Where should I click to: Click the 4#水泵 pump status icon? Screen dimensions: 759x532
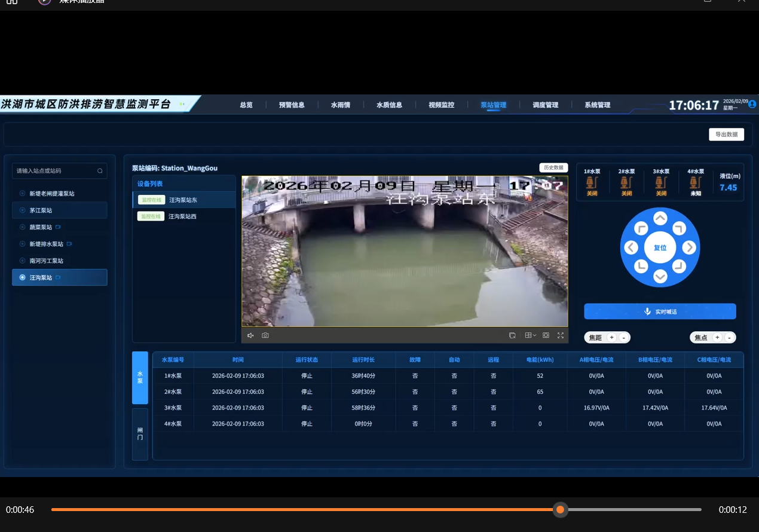(695, 183)
